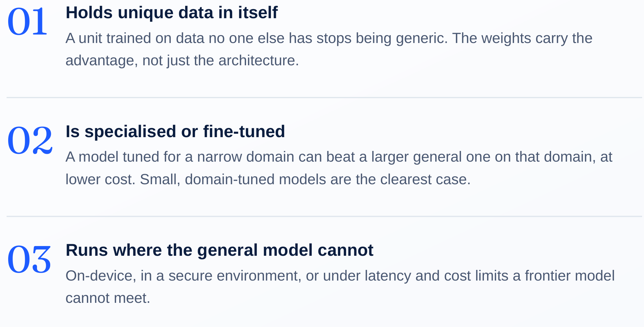
Task: Click text 'Small, domain-tuned models are the clearest case'
Action: coord(305,180)
